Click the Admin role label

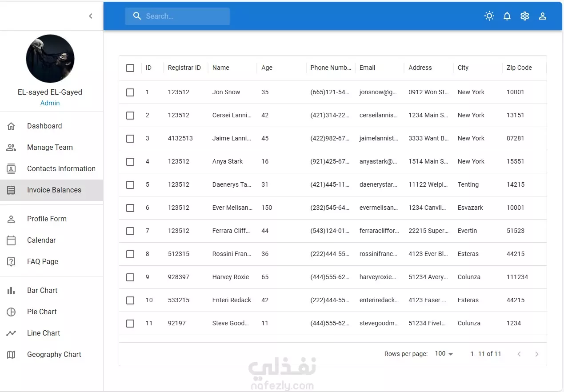(x=50, y=103)
